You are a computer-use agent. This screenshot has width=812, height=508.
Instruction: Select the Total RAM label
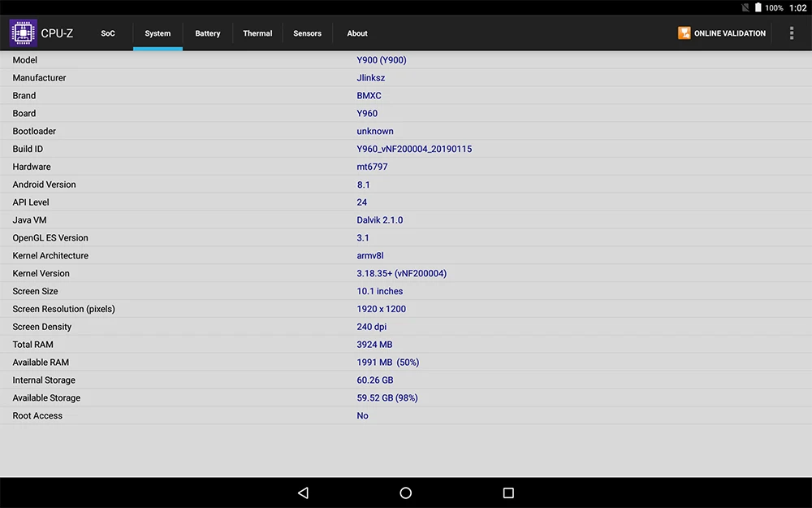33,345
